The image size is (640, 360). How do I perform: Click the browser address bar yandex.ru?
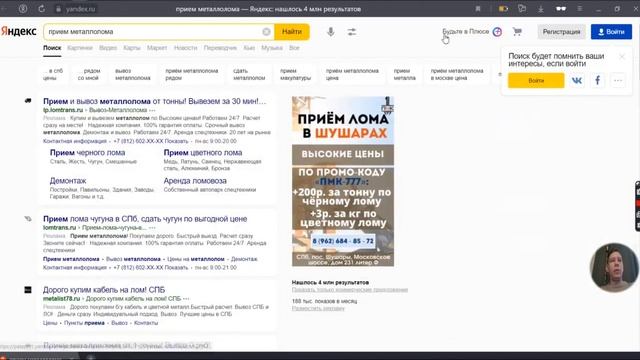pyautogui.click(x=80, y=9)
